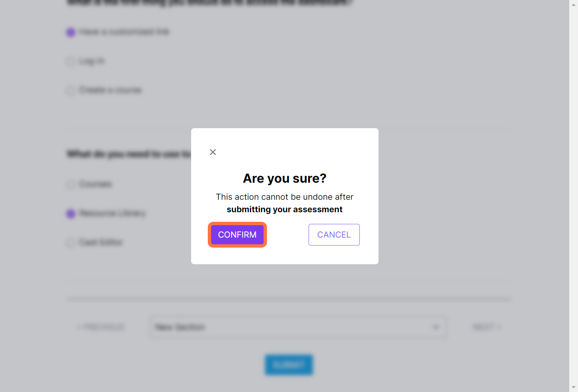The height and width of the screenshot is (392, 578).
Task: Choose the 'Resource Library' radio option
Action: pyautogui.click(x=71, y=213)
